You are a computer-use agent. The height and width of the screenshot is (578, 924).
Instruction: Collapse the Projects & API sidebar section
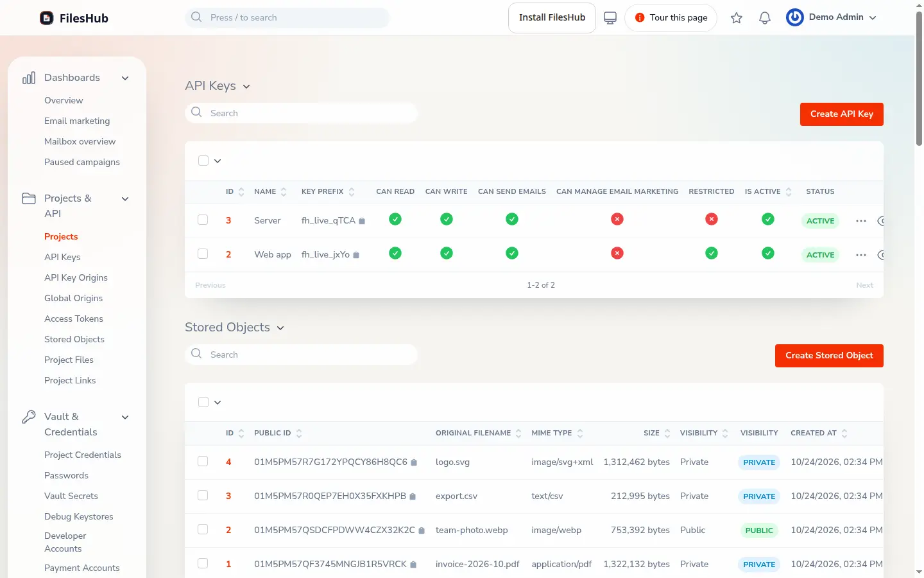coord(125,199)
